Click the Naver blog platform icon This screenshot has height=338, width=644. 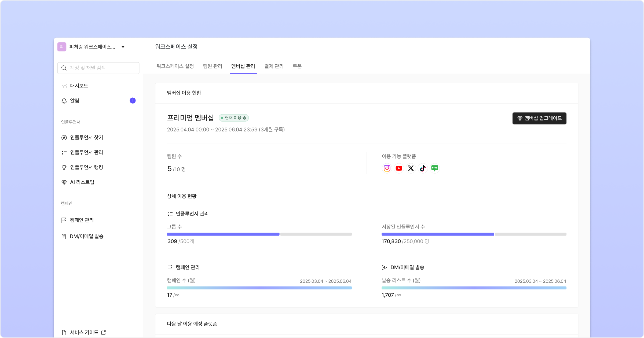click(435, 168)
